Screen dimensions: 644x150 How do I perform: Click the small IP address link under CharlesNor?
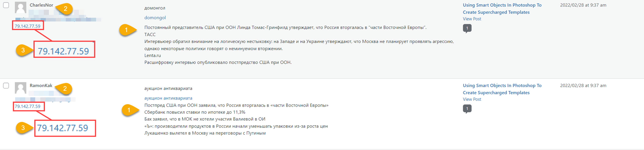point(27,26)
